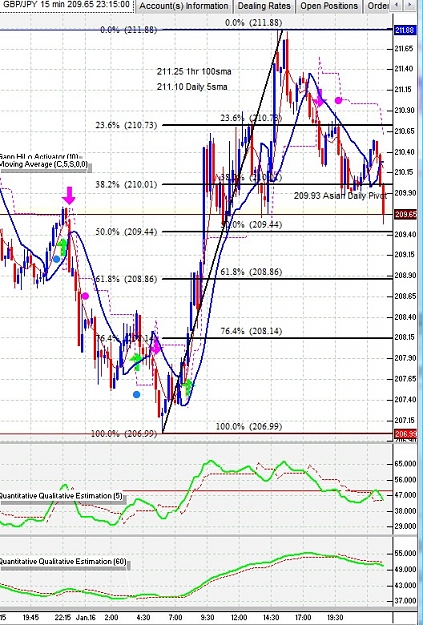Click the magenta down arrow near the 17:00 peak

tap(319, 98)
